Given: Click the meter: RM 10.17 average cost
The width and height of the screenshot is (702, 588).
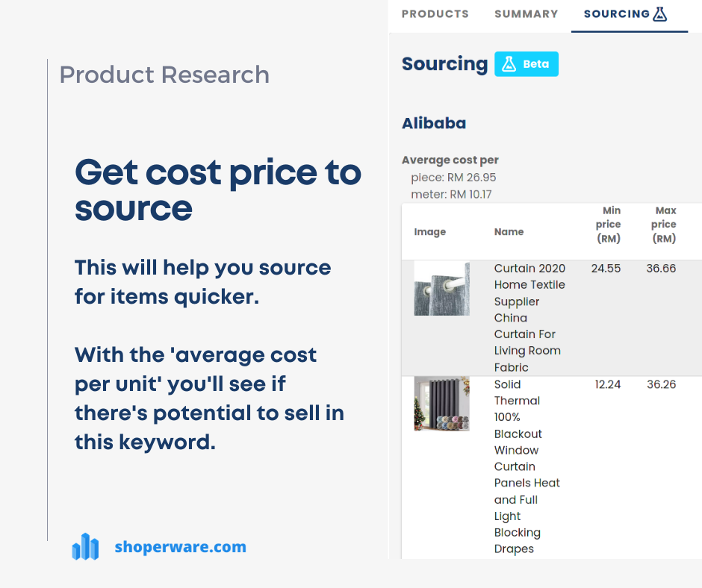Looking at the screenshot, I should [x=451, y=194].
